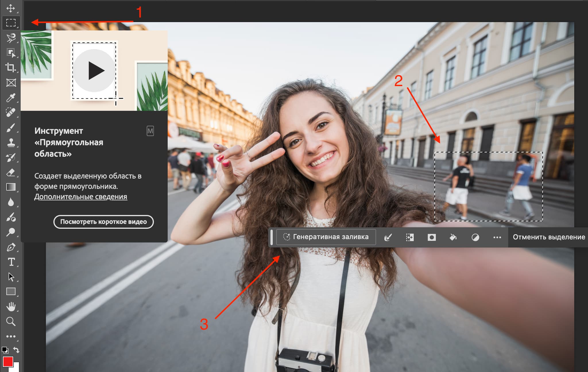Grab the contextual taskbar drag handle
The width and height of the screenshot is (588, 372).
tap(272, 237)
